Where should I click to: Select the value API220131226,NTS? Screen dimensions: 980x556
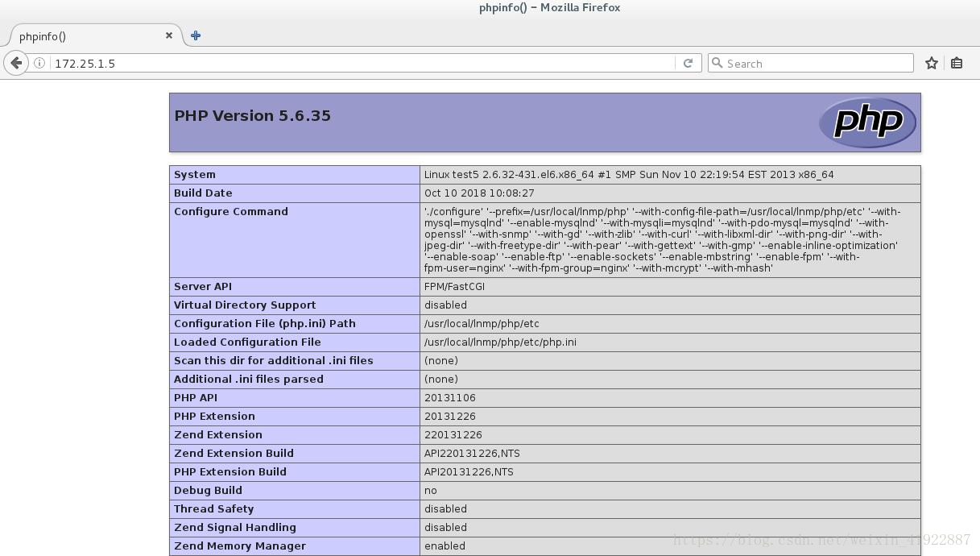pyautogui.click(x=472, y=453)
